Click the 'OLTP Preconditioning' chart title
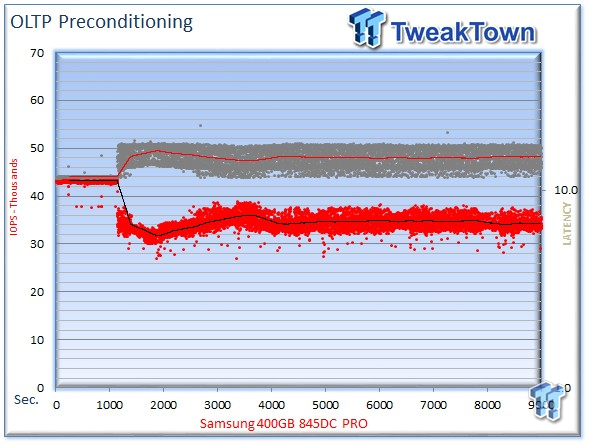Viewport: 589px width, 445px height. click(x=101, y=23)
